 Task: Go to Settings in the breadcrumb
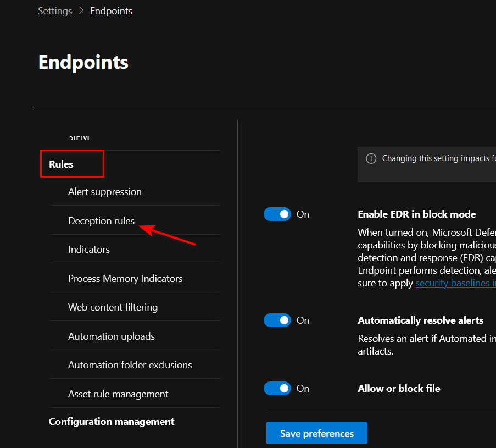(55, 11)
